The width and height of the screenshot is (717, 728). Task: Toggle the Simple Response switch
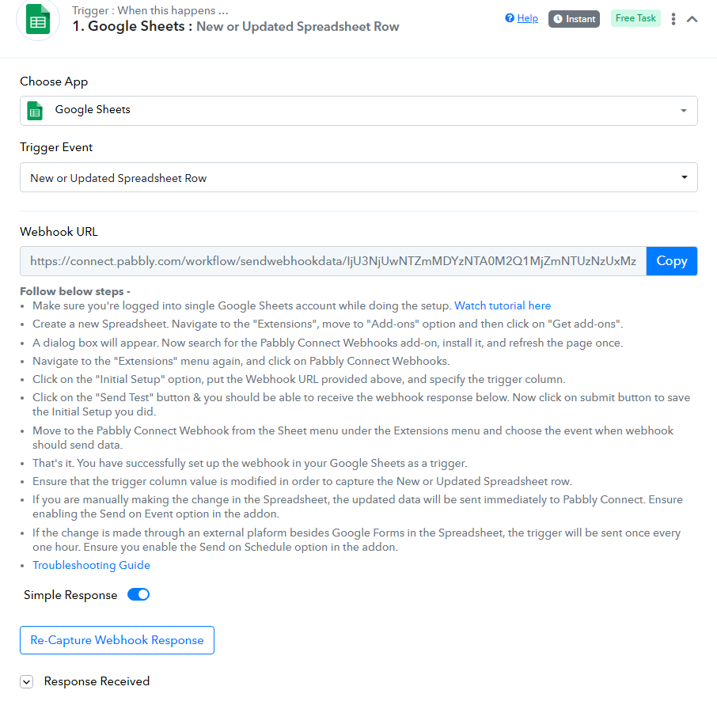[x=138, y=595]
